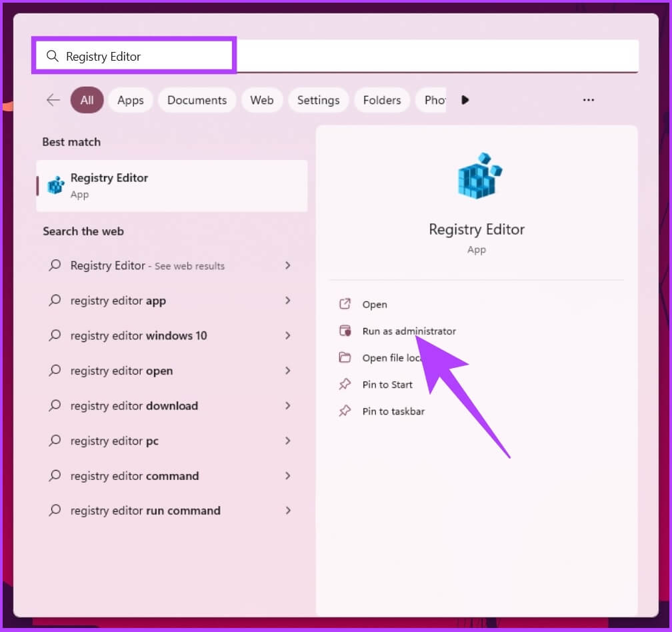Switch to the Folders filter tab

tap(382, 100)
